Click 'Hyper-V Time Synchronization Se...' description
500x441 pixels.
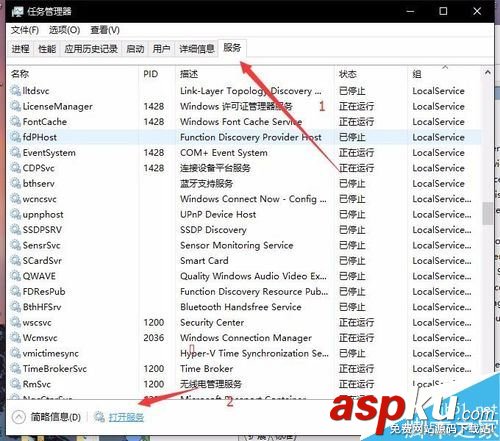(x=254, y=353)
